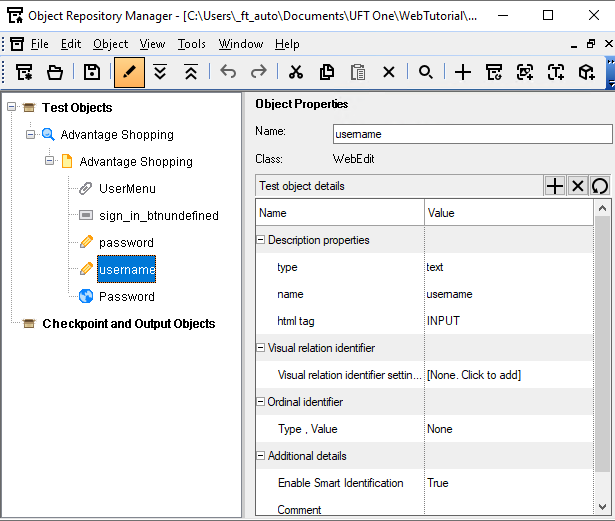Click the Paste clipboard icon
Screen dimensions: 615x521
tap(358, 72)
